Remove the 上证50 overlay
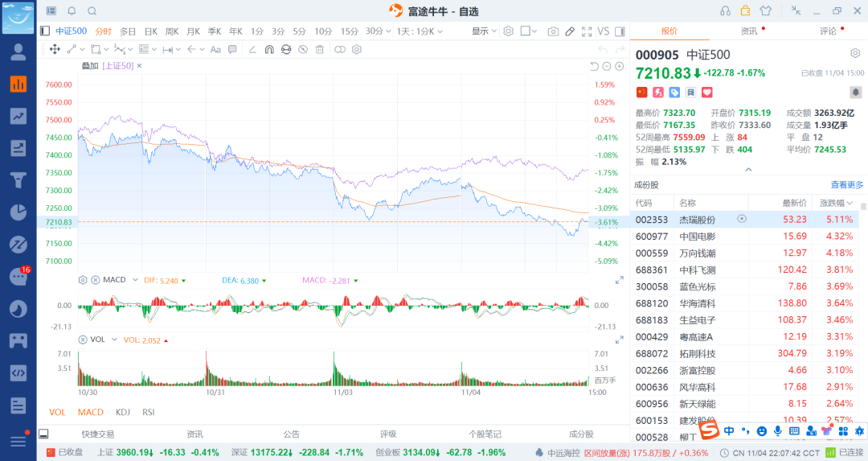The height and width of the screenshot is (461, 868). tap(140, 66)
